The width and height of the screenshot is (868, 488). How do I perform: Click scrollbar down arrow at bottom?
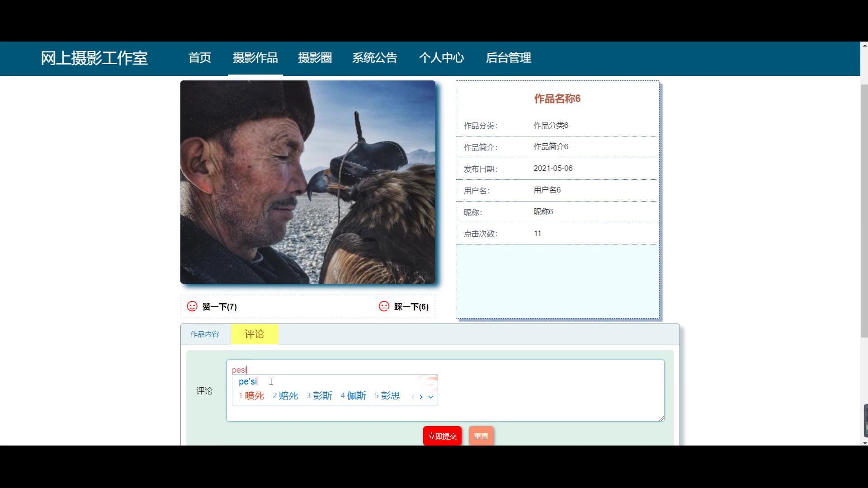tap(864, 443)
